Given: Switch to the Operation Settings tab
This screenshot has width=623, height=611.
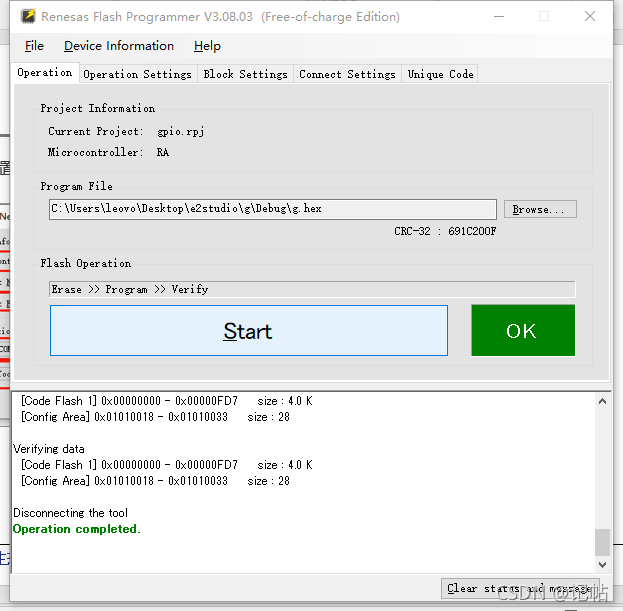Looking at the screenshot, I should click(137, 74).
